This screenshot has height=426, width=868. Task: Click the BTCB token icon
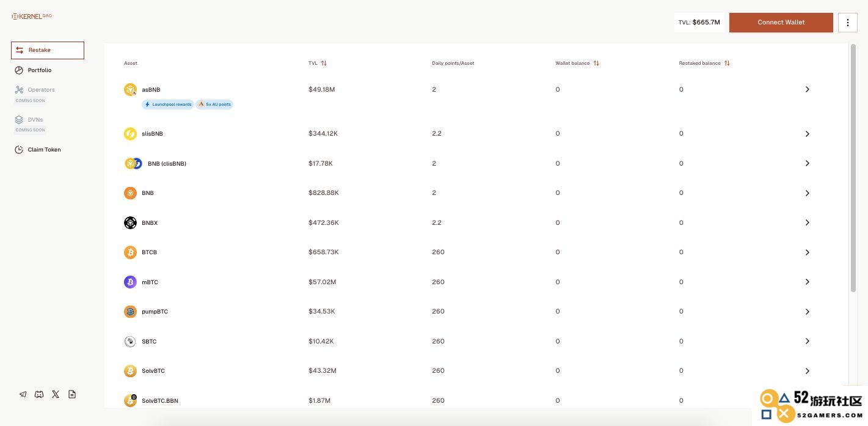130,252
